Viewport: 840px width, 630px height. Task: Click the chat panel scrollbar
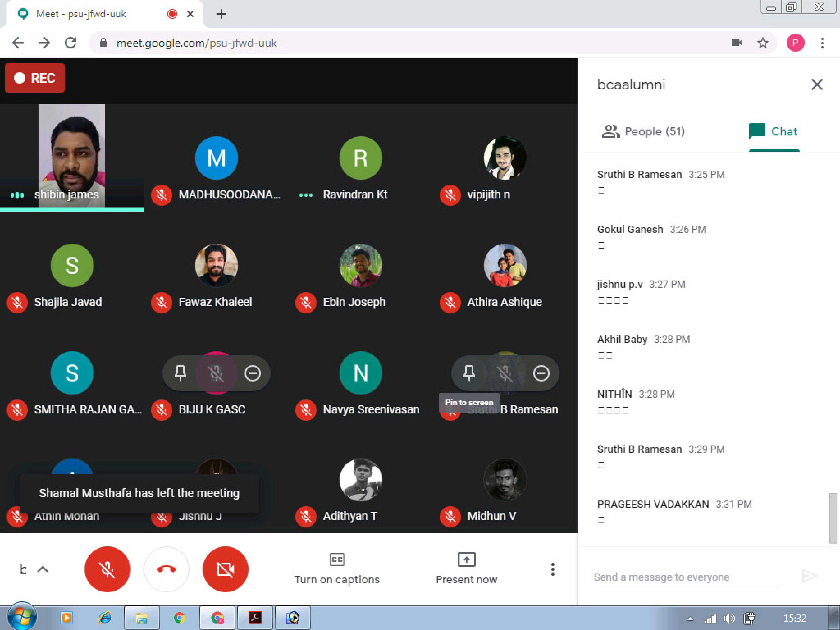[x=833, y=518]
